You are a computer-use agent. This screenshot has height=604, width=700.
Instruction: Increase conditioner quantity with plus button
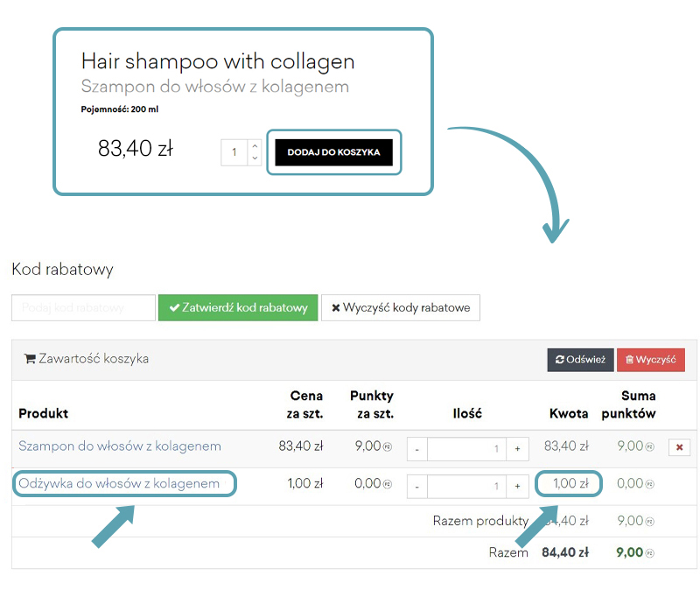tap(517, 486)
